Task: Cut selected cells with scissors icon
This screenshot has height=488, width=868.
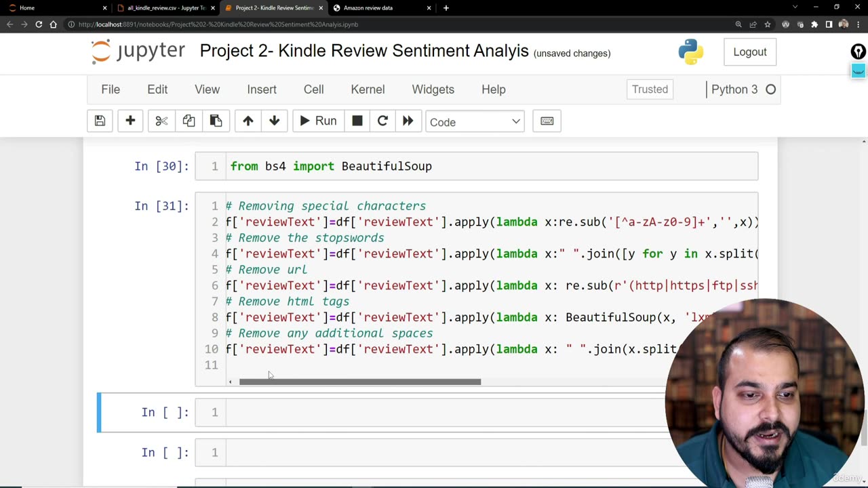Action: point(161,121)
